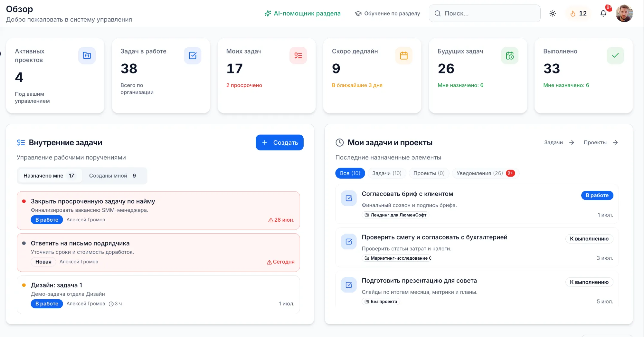Click the arrow next to Проекты link
Image resolution: width=644 pixels, height=337 pixels.
(x=615, y=142)
